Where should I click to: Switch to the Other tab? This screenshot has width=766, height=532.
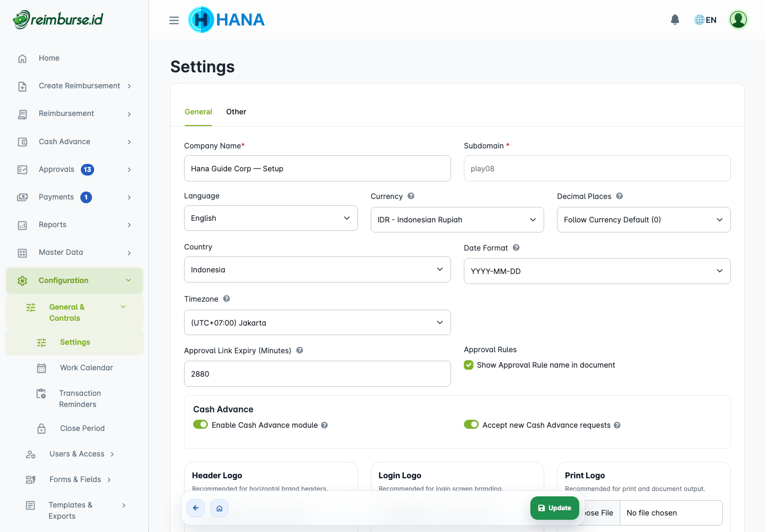coord(236,112)
